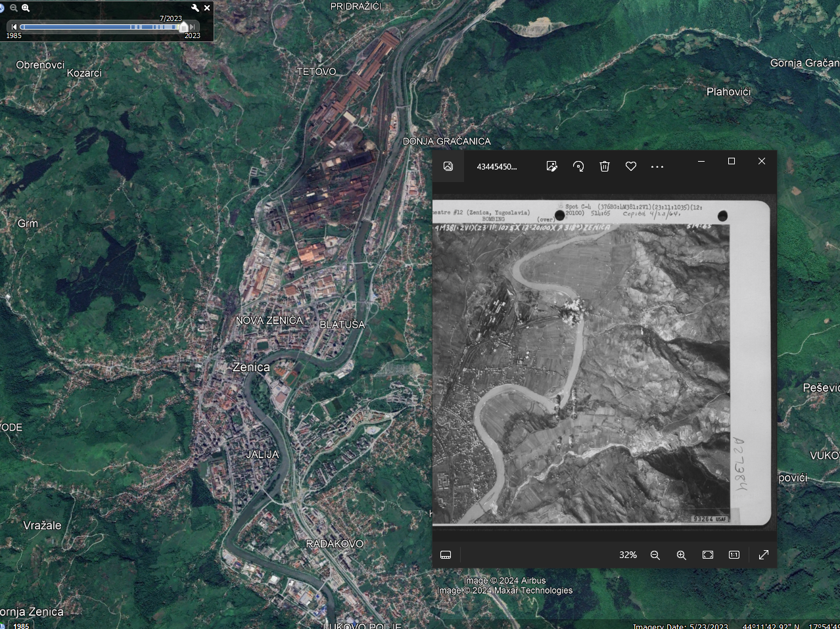Open Photos gallery icon in Photos window
The height and width of the screenshot is (629, 840).
448,166
